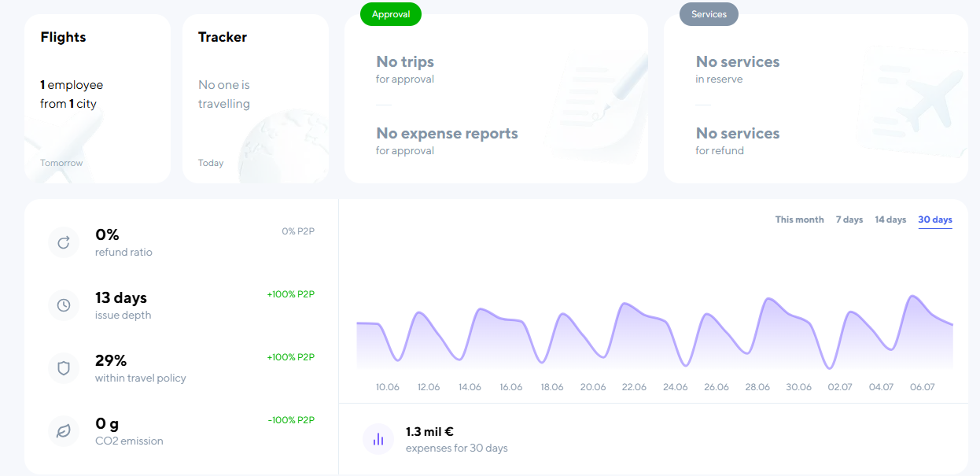
Task: Open the Tracker card
Action: [256, 98]
